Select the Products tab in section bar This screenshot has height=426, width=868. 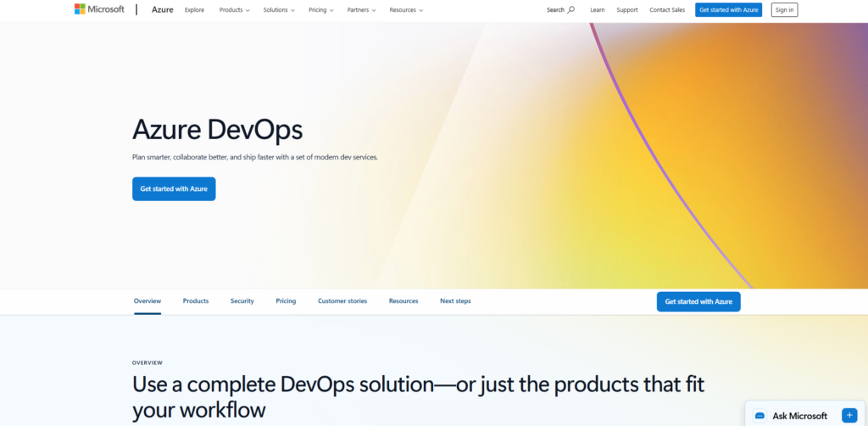[196, 301]
